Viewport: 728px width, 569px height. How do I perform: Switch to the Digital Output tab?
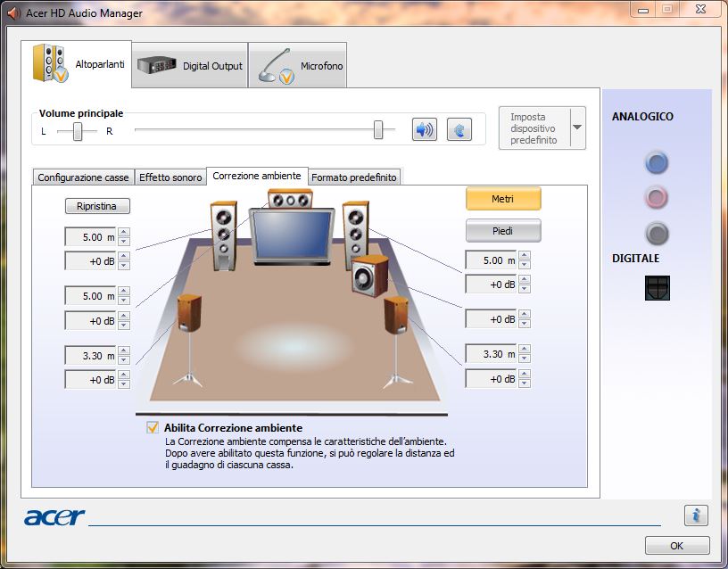point(190,65)
